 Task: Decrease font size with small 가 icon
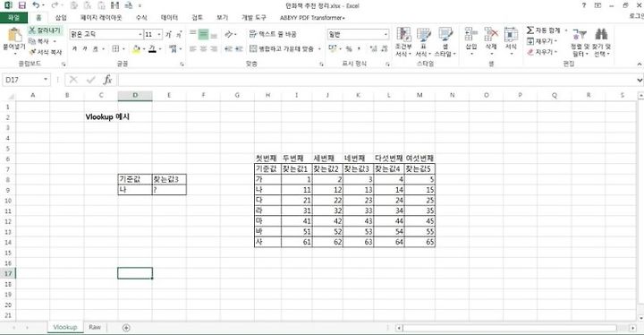pos(179,35)
